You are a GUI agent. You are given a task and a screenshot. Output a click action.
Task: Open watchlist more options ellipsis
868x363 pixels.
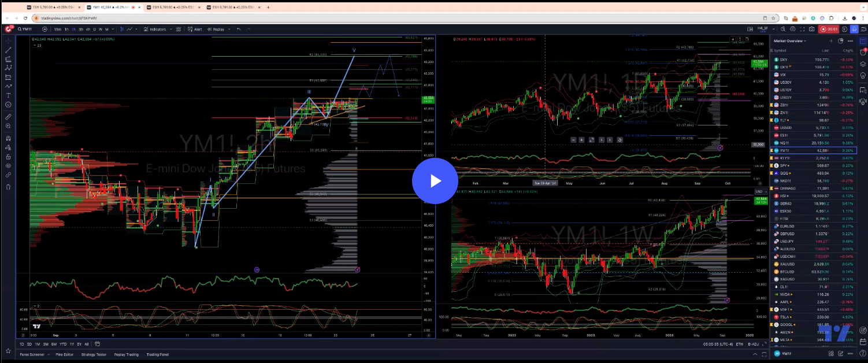pyautogui.click(x=850, y=41)
